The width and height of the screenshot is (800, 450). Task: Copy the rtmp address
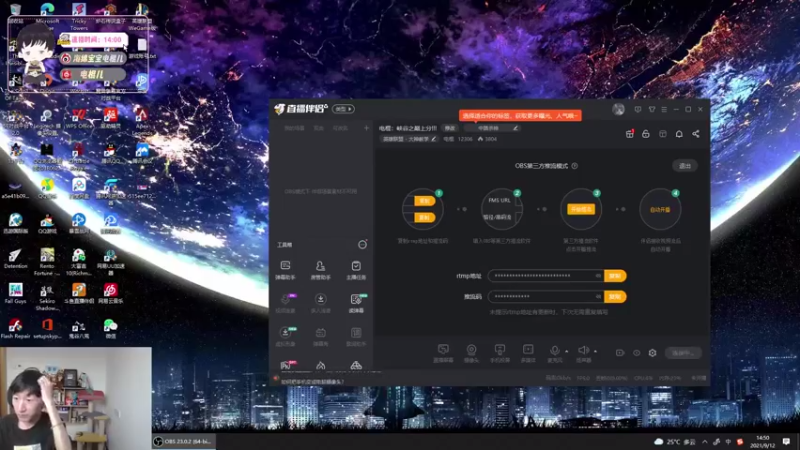[615, 276]
